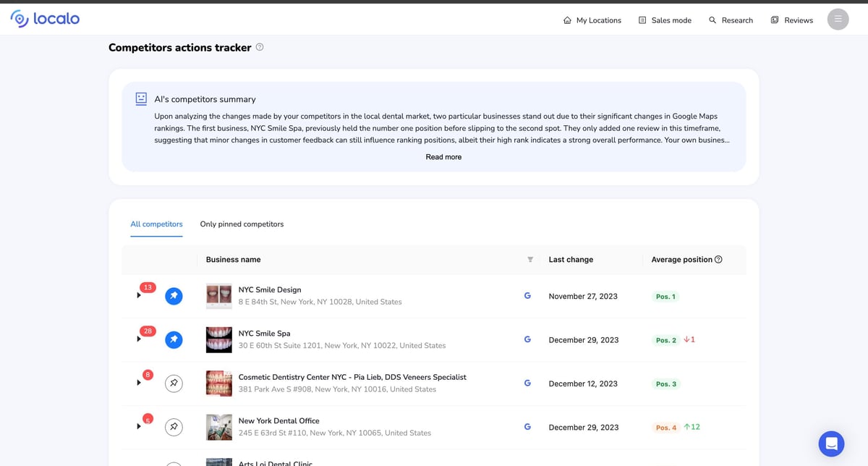This screenshot has height=466, width=868.
Task: Pin the New York Dental Office competitor
Action: tap(174, 427)
